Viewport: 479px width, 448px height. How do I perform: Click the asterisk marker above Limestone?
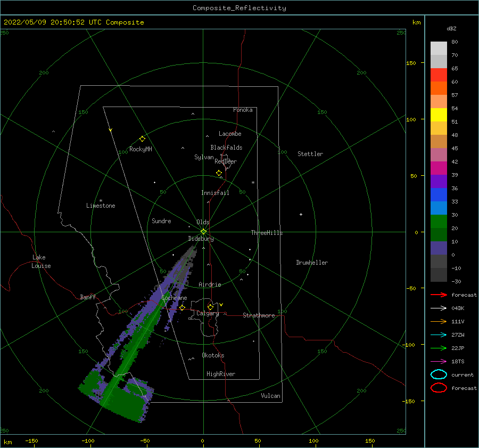(x=101, y=201)
